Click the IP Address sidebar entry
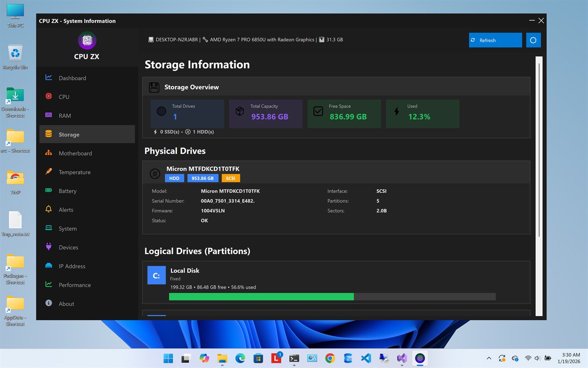The height and width of the screenshot is (368, 588). [x=71, y=266]
